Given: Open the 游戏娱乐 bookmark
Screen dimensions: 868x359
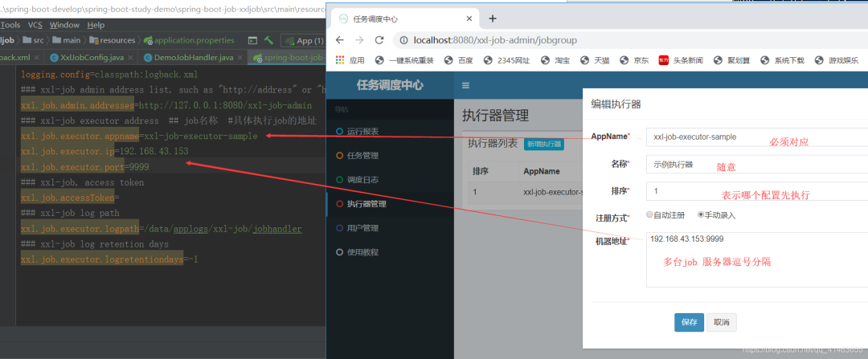Looking at the screenshot, I should [x=837, y=60].
